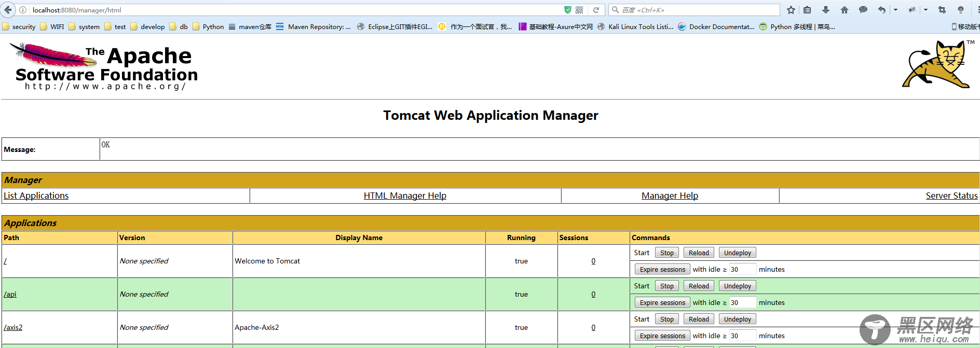Bookmark this page with the star icon

coord(791,10)
